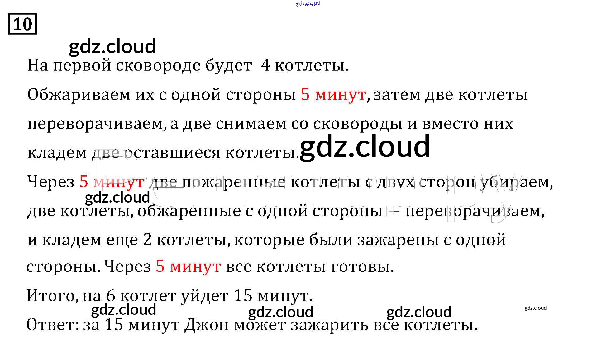Click the boxed number 10 label
This screenshot has height=364, width=616.
click(22, 24)
